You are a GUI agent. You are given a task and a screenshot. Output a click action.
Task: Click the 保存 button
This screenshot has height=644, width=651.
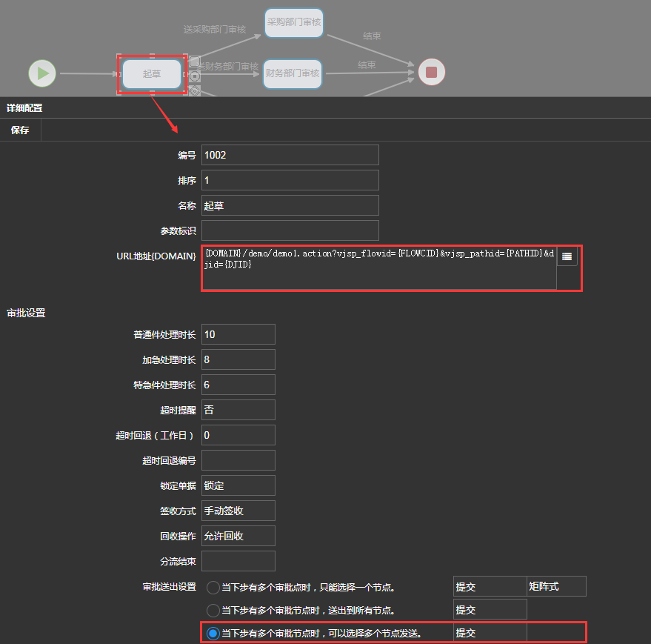click(20, 130)
